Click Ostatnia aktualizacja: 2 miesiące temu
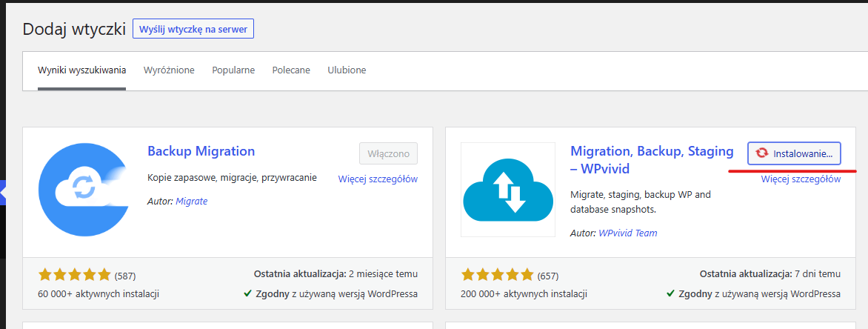The width and height of the screenshot is (868, 329). 335,273
